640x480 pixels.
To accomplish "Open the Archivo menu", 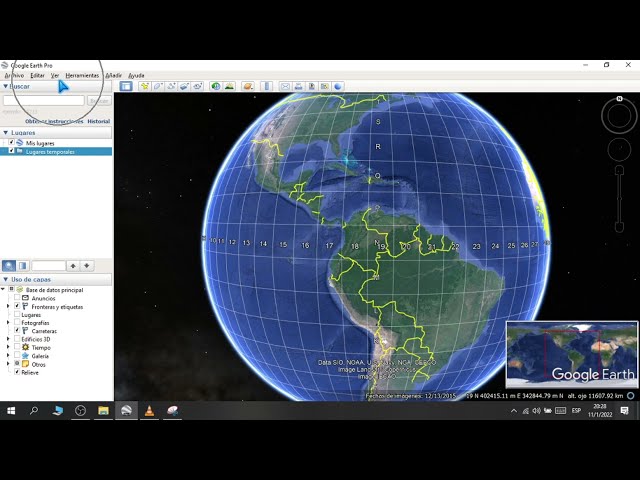I will 14,76.
